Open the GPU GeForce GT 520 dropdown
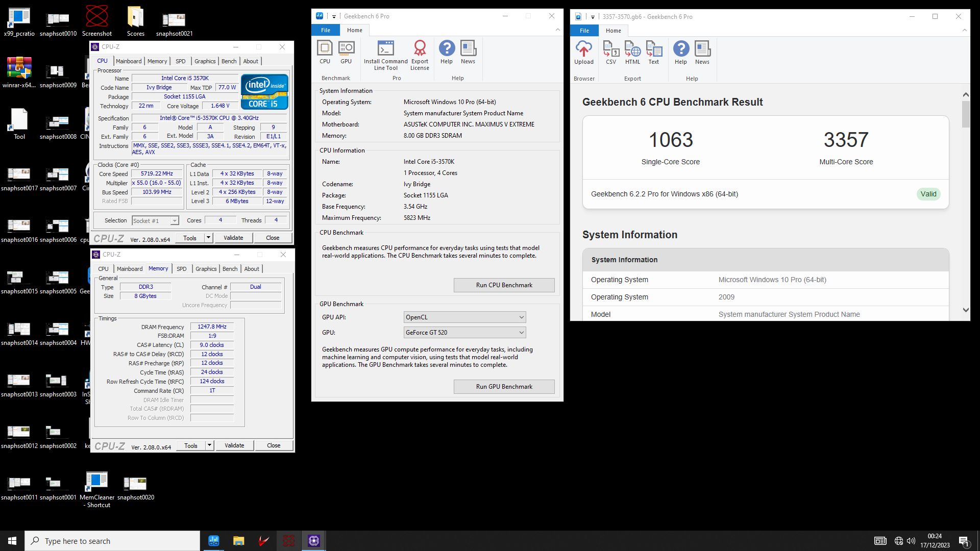The width and height of the screenshot is (980, 551). pyautogui.click(x=464, y=333)
